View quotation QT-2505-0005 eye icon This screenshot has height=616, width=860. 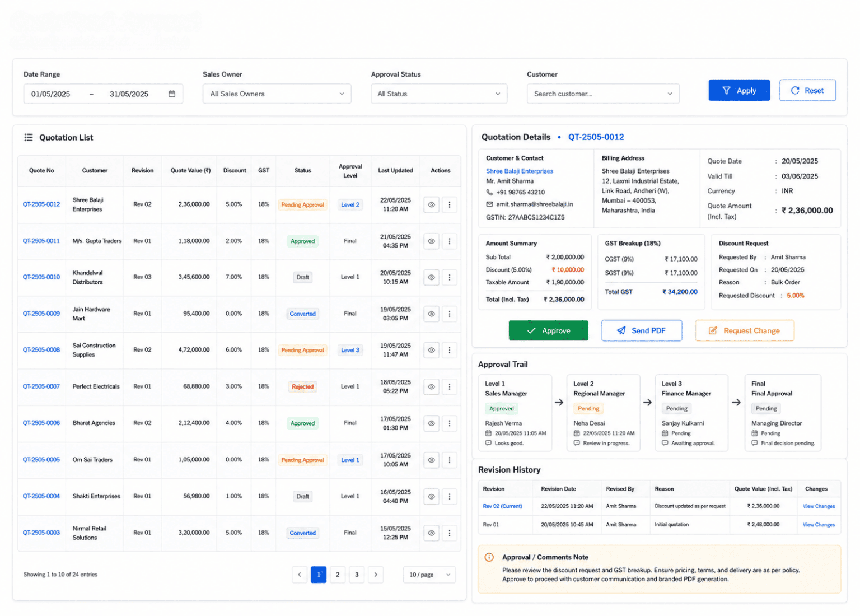point(431,460)
